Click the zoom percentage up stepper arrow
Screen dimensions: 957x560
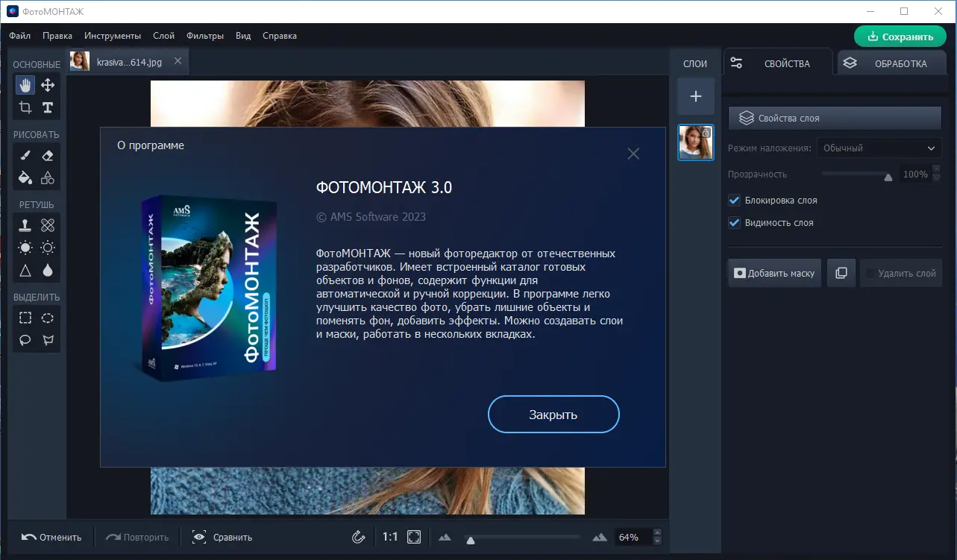[x=656, y=532]
